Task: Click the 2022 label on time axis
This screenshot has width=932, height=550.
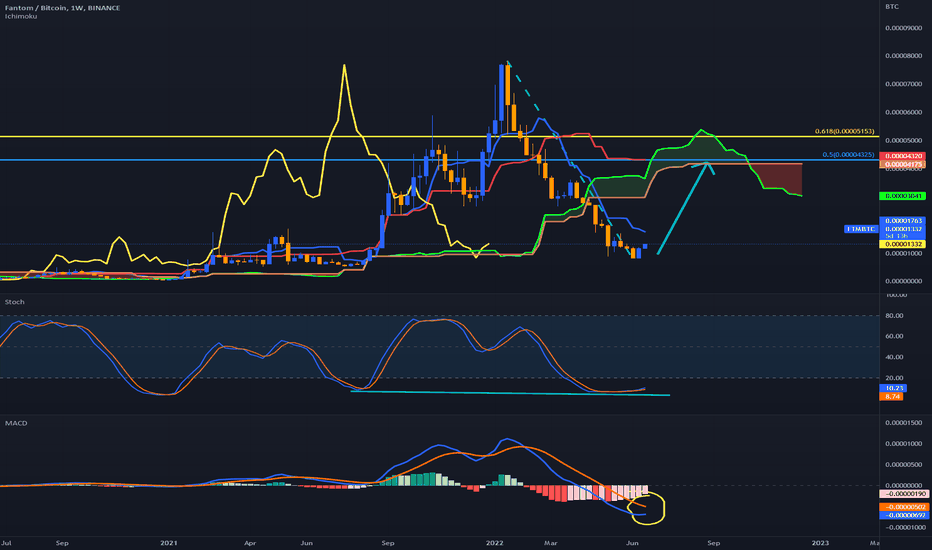Action: [495, 543]
